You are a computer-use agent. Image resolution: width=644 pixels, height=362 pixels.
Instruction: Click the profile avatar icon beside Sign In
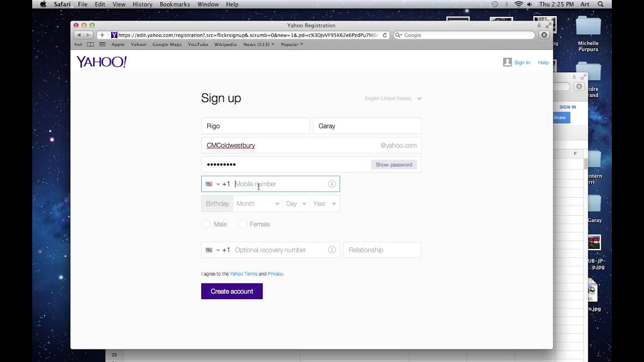tap(507, 62)
